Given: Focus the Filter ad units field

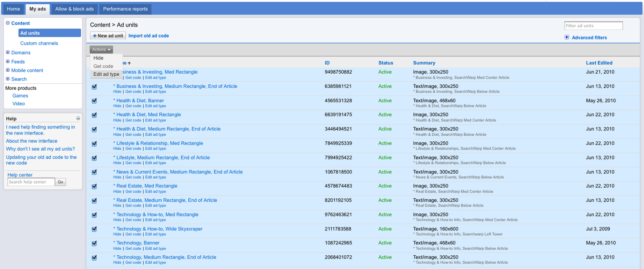Looking at the screenshot, I should (x=593, y=26).
